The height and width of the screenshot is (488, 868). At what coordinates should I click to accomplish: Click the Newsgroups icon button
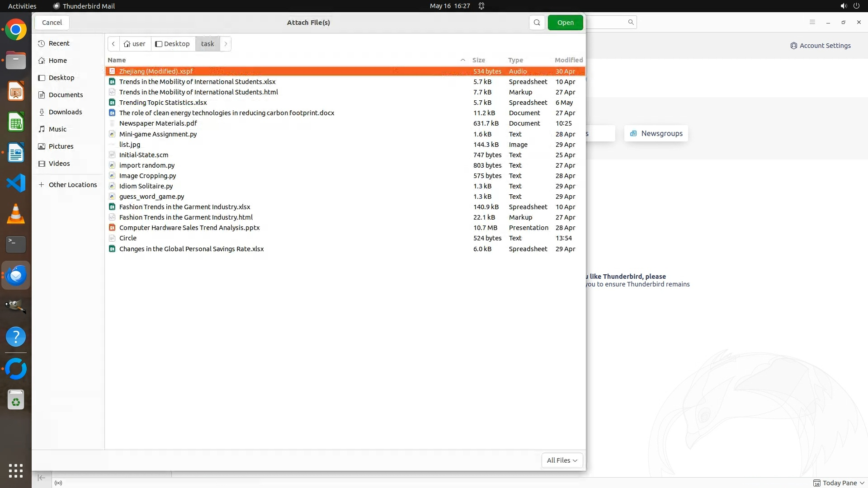[656, 133]
